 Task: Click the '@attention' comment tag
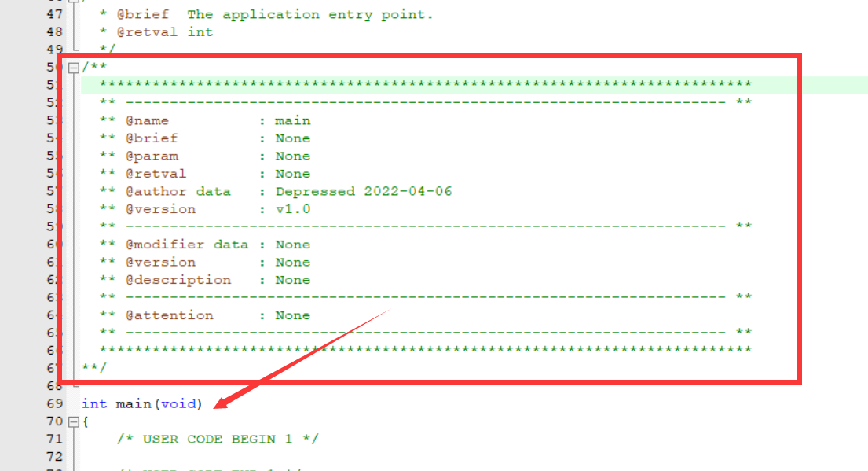pos(170,316)
